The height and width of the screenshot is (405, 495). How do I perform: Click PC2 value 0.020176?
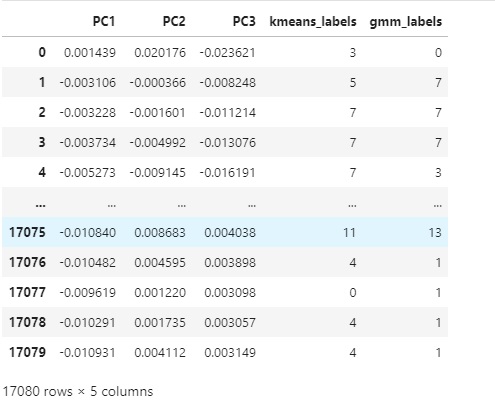tap(160, 53)
